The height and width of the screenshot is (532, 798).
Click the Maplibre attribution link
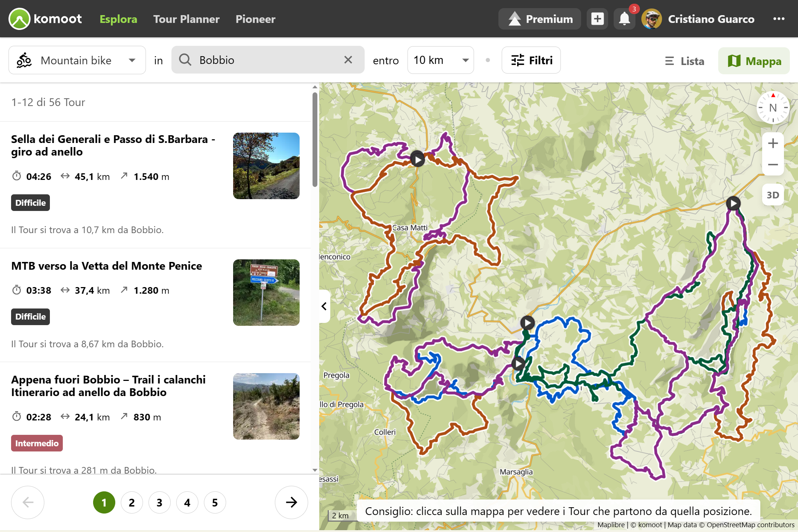[x=611, y=525]
